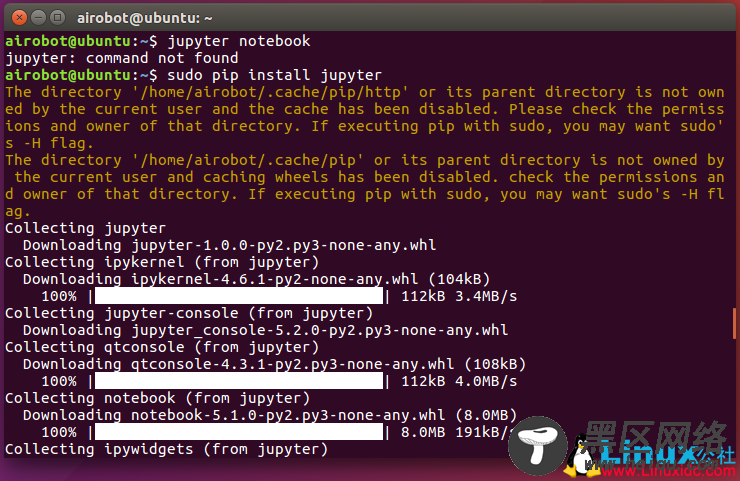Click 'Downloading jupyter-1.0.0-py2.py3-none-any.whl' line
This screenshot has width=740, height=481.
coord(229,245)
